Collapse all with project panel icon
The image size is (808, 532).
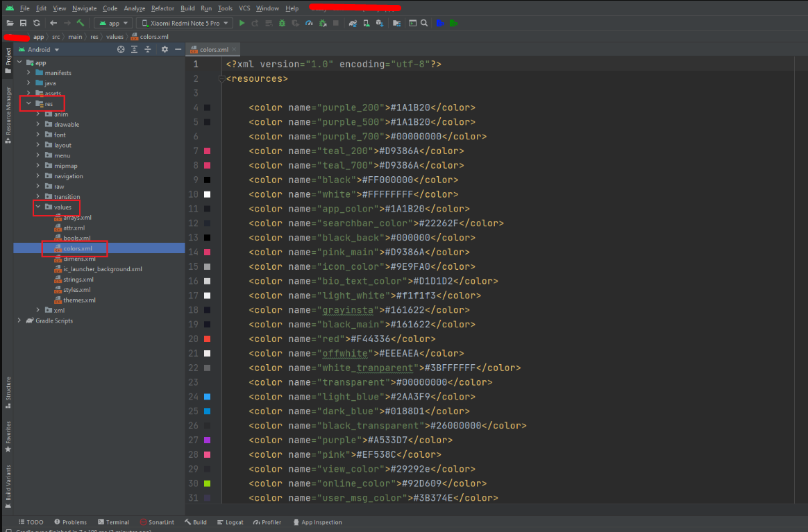[148, 49]
